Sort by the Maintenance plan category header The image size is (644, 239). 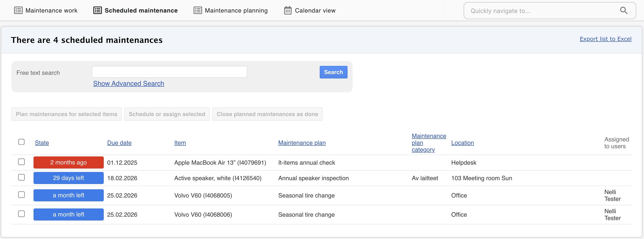(428, 143)
